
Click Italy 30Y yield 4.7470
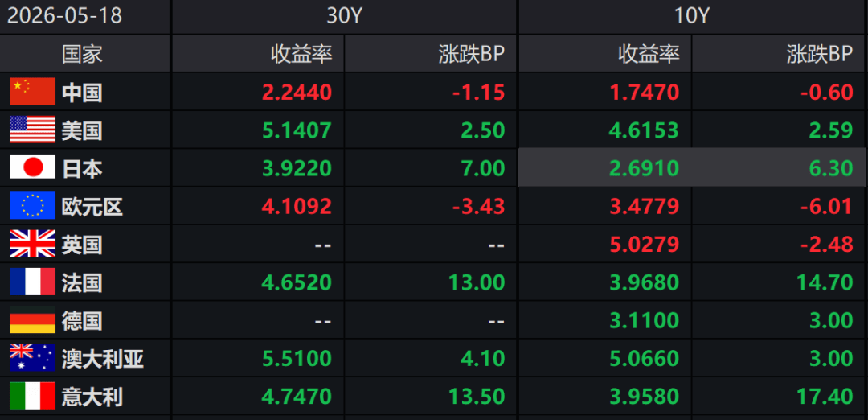297,397
